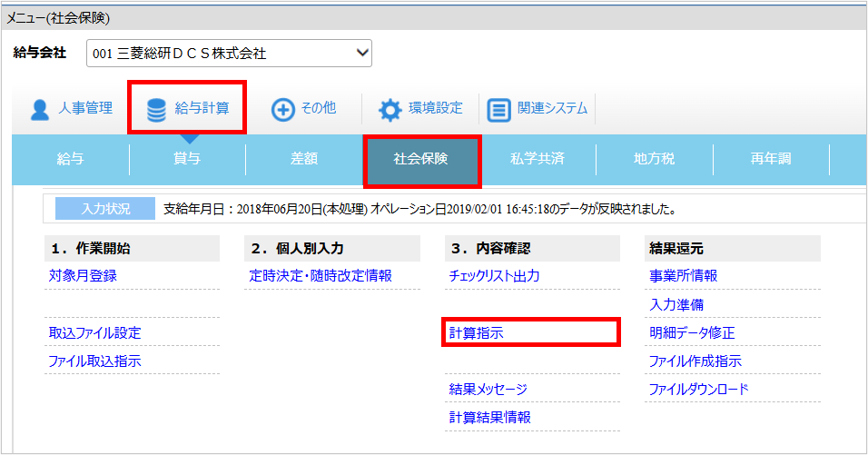Click the 環境設定 gear icon

tap(390, 110)
